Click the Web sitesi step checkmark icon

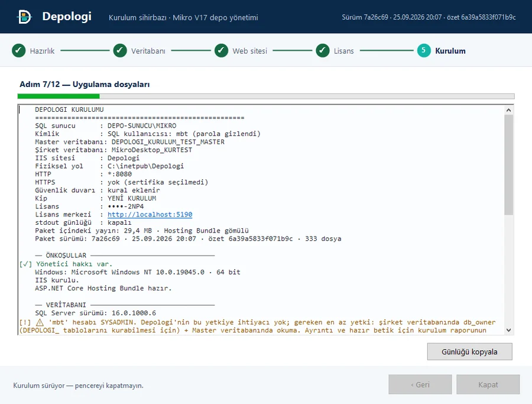point(221,51)
